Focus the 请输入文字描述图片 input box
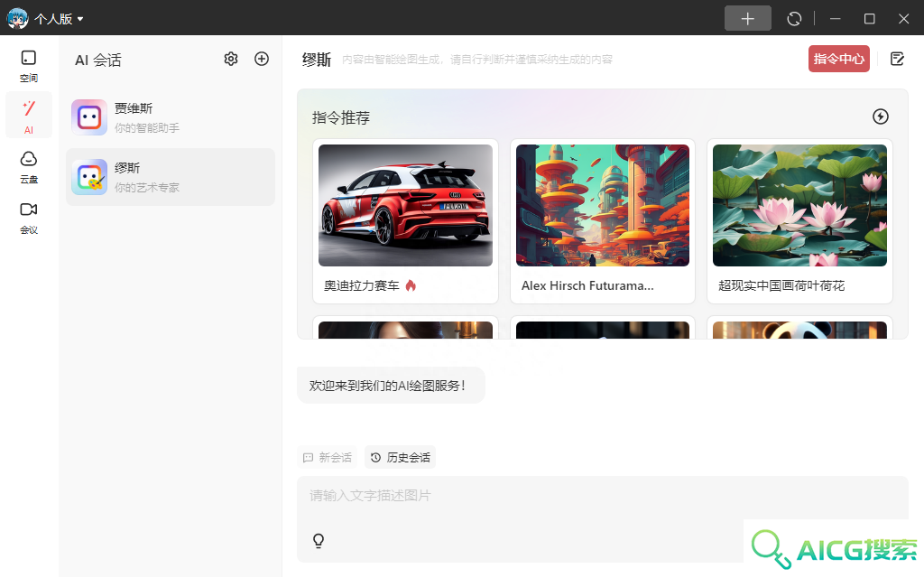Screen dimensions: 924x578 point(602,519)
